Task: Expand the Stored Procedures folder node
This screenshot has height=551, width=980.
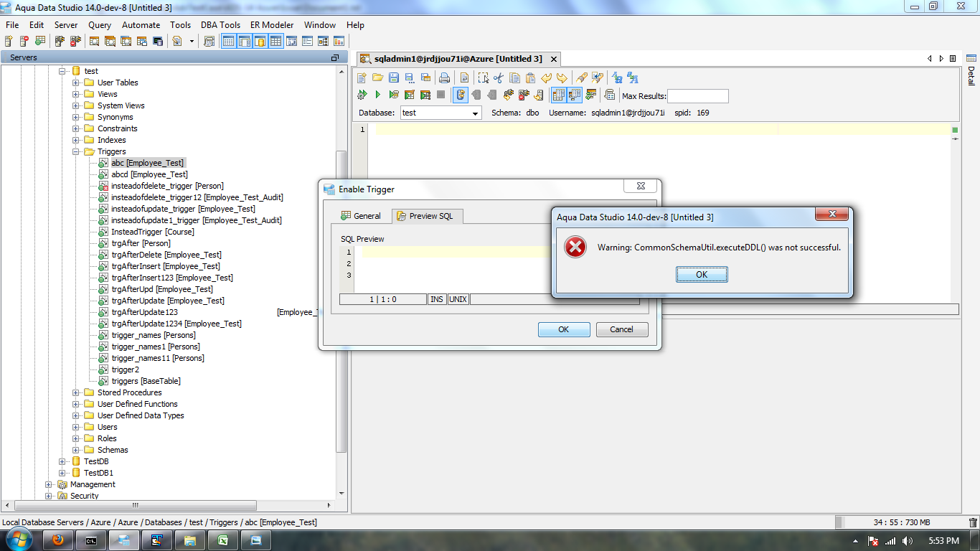Action: pos(76,392)
